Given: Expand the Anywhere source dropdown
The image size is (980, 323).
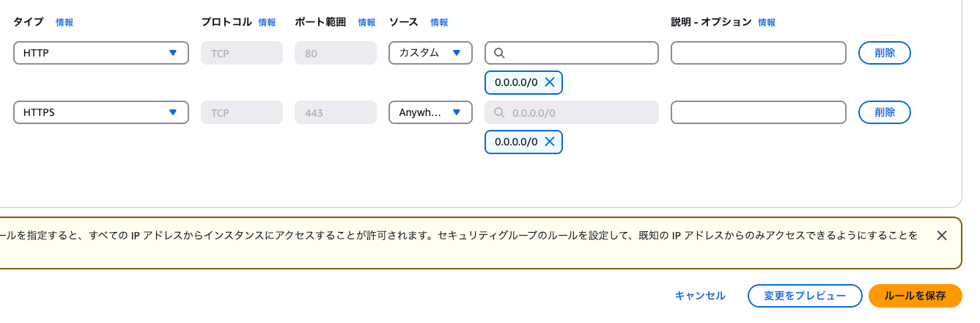Looking at the screenshot, I should click(430, 112).
